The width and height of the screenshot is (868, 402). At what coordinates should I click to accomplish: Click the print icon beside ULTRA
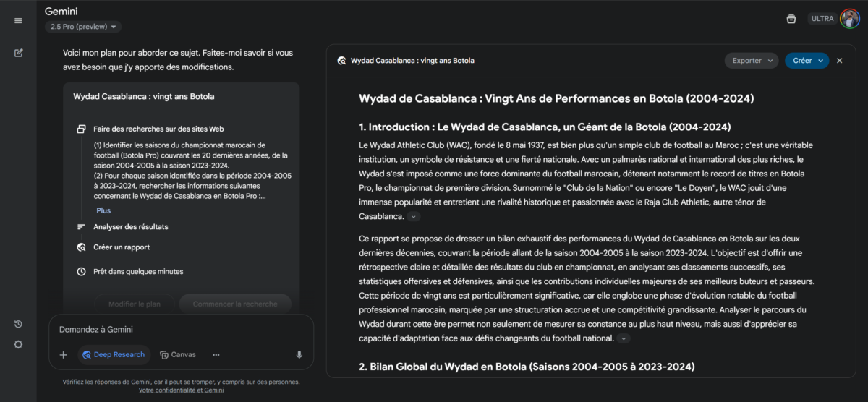point(791,19)
